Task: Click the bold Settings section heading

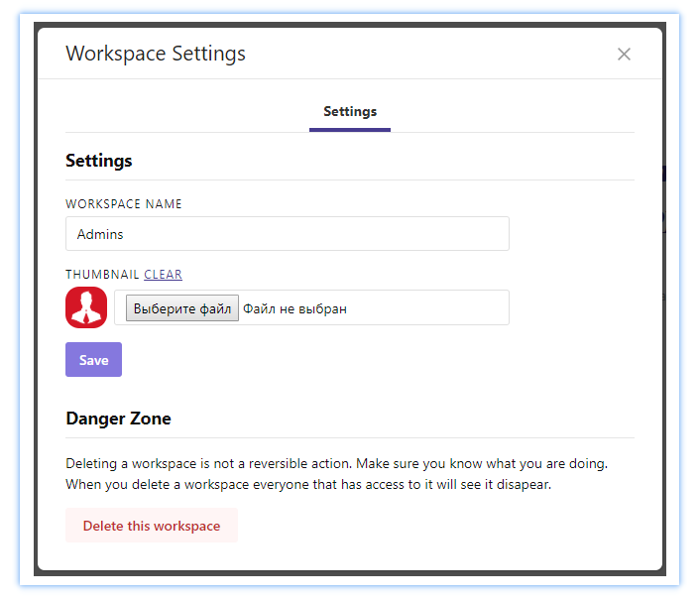Action: click(x=99, y=161)
